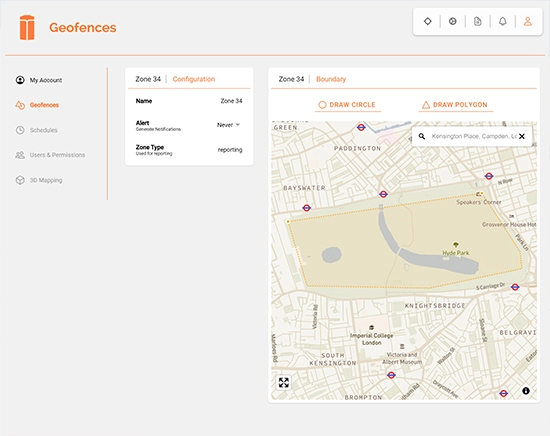Open the user profile icon
Screen dimensions: 550x436
528,21
